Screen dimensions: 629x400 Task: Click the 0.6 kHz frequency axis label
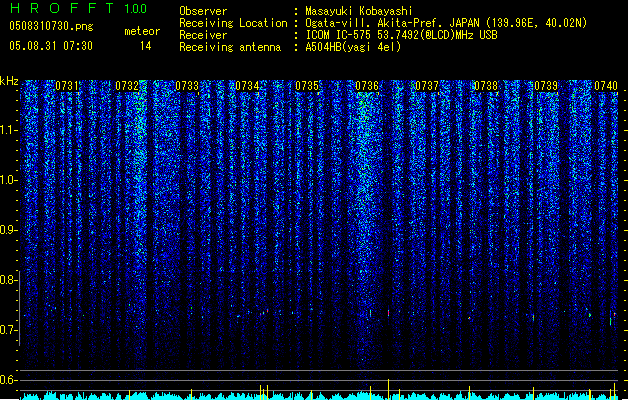click(9, 380)
